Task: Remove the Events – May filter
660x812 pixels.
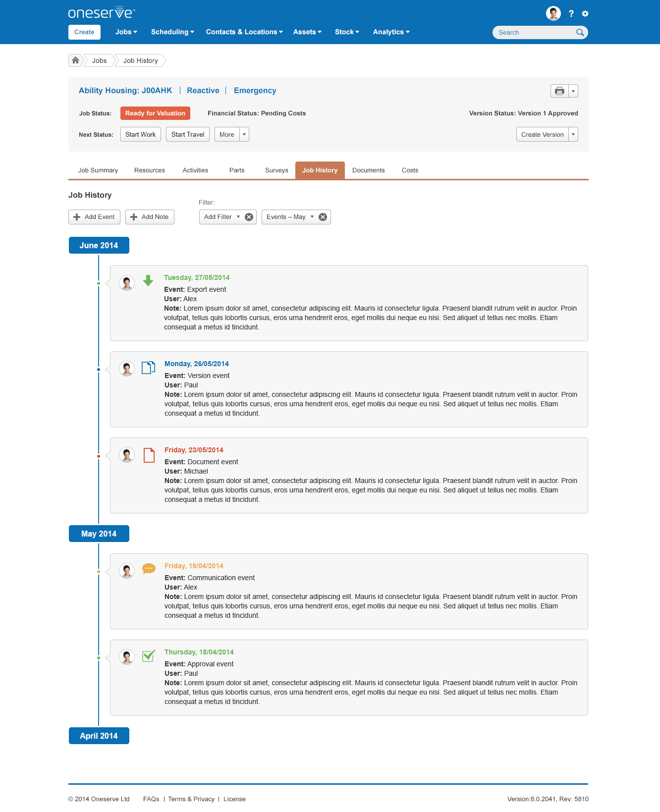Action: tap(323, 217)
